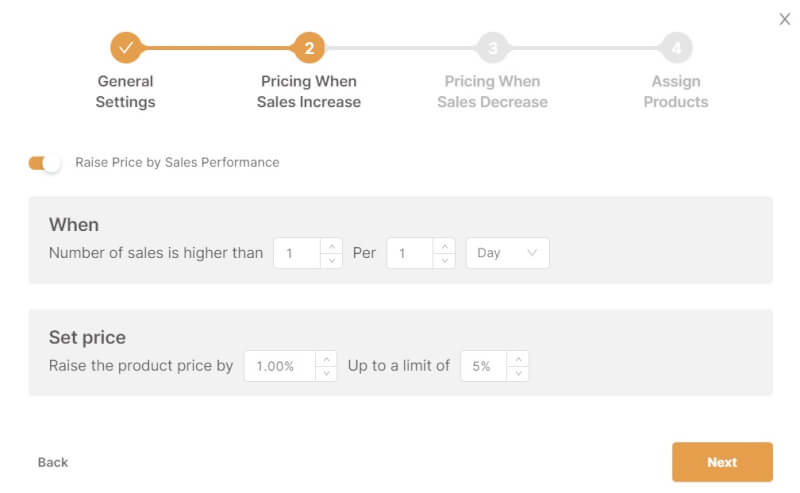
Task: Click the checkmark icon for General Settings step
Action: (126, 47)
